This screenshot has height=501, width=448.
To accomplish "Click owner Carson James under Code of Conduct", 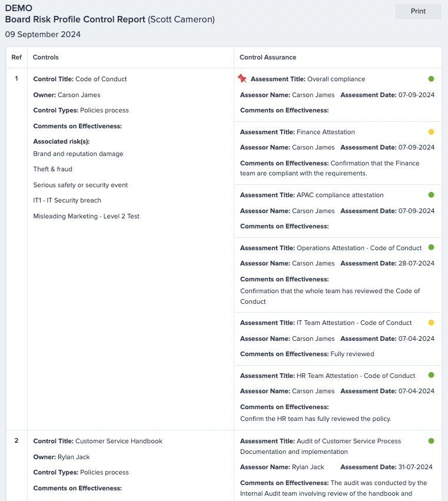I will 79,95.
